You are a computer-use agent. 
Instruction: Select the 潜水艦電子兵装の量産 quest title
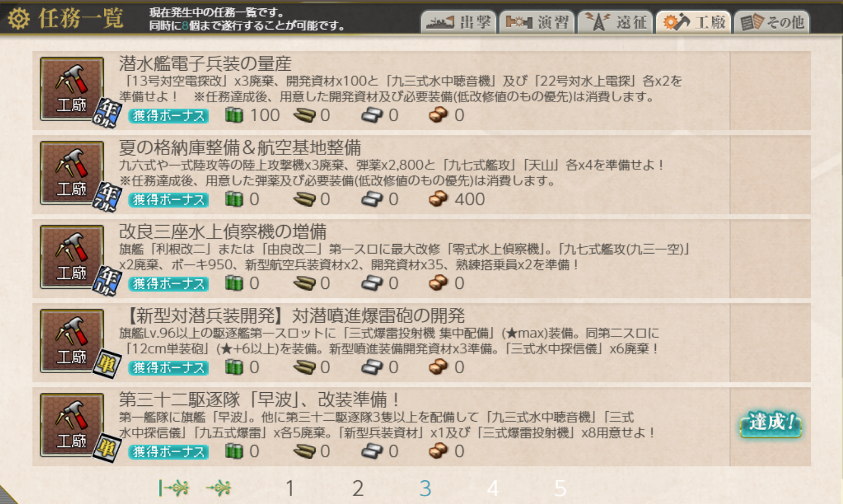pos(205,64)
